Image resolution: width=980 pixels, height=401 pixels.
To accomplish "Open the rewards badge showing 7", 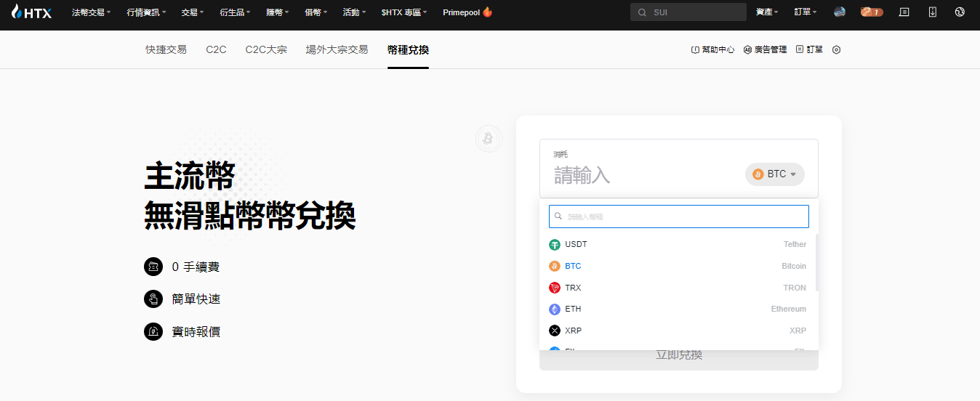I will click(872, 12).
